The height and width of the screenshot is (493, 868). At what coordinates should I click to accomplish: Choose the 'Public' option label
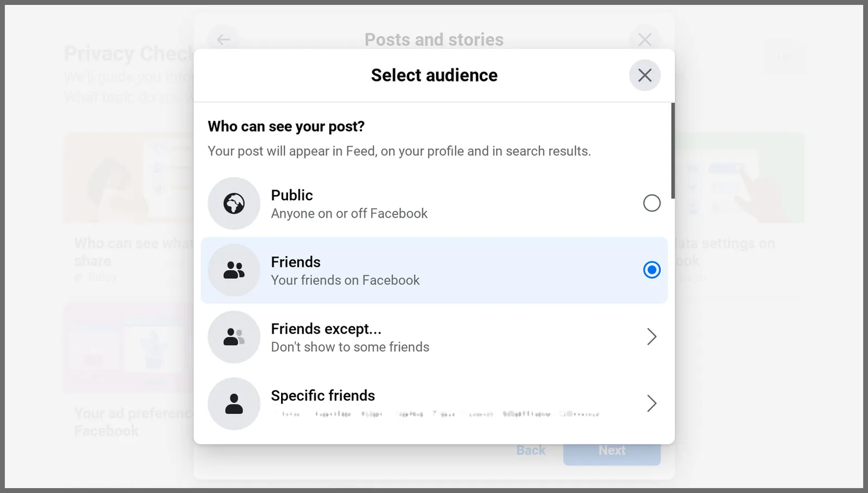tap(292, 195)
